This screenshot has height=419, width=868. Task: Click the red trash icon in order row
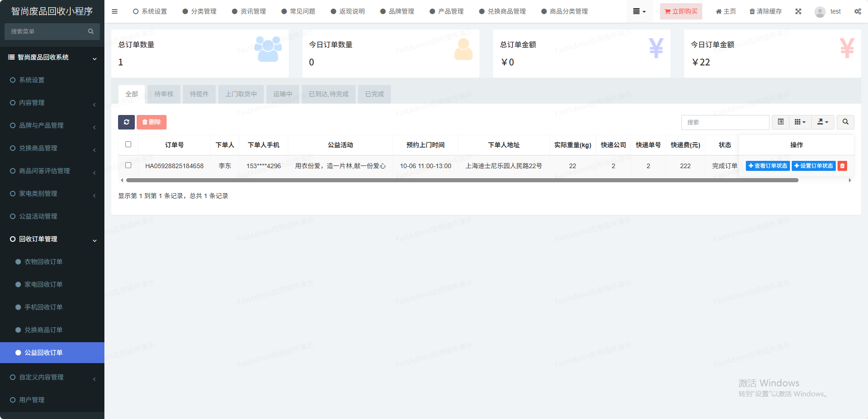(x=842, y=166)
